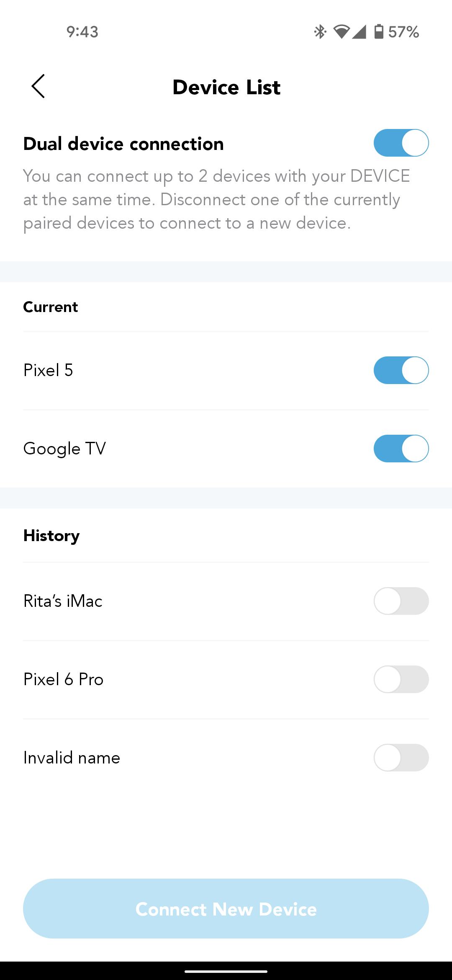Tap the clock time in status bar

tap(82, 32)
